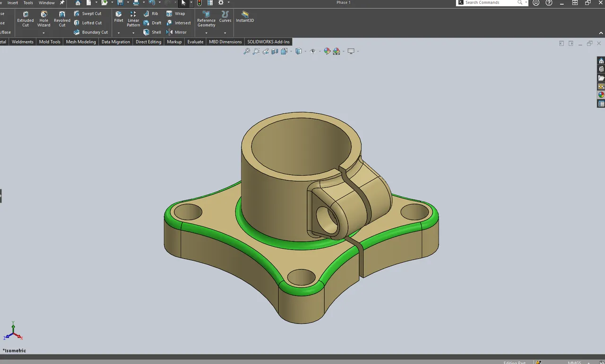The image size is (605, 364).
Task: Select the Fillet feature tool
Action: (x=118, y=18)
